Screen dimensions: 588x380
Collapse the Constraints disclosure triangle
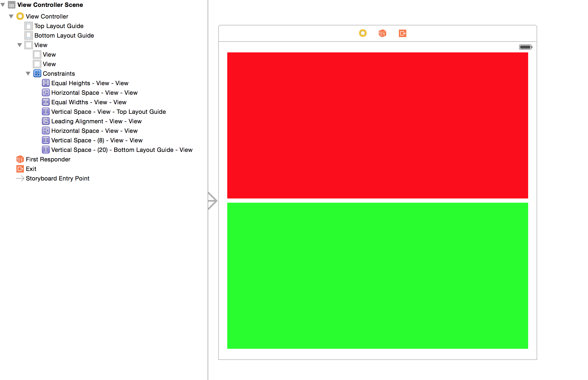(x=28, y=74)
